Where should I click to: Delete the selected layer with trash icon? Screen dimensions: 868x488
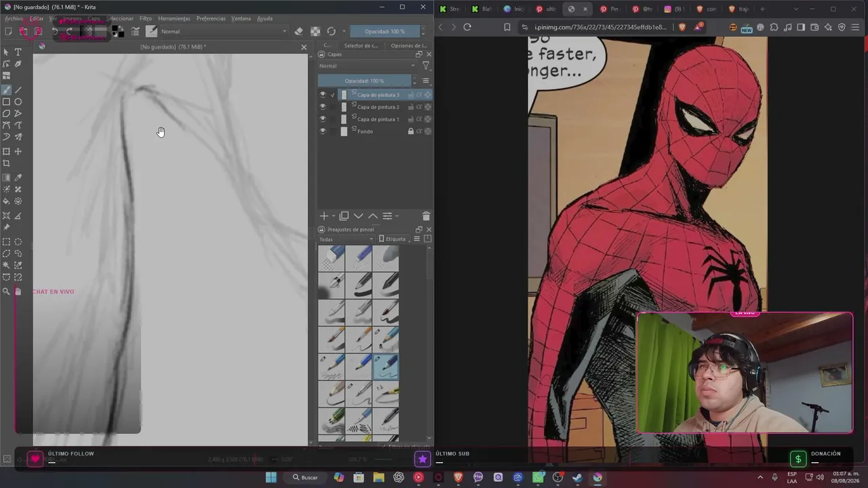click(x=426, y=216)
